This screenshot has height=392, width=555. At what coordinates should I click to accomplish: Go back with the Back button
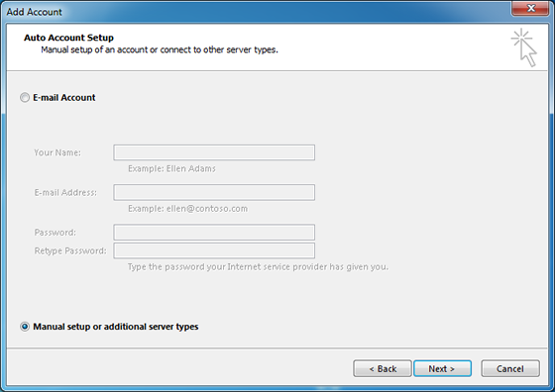(383, 368)
